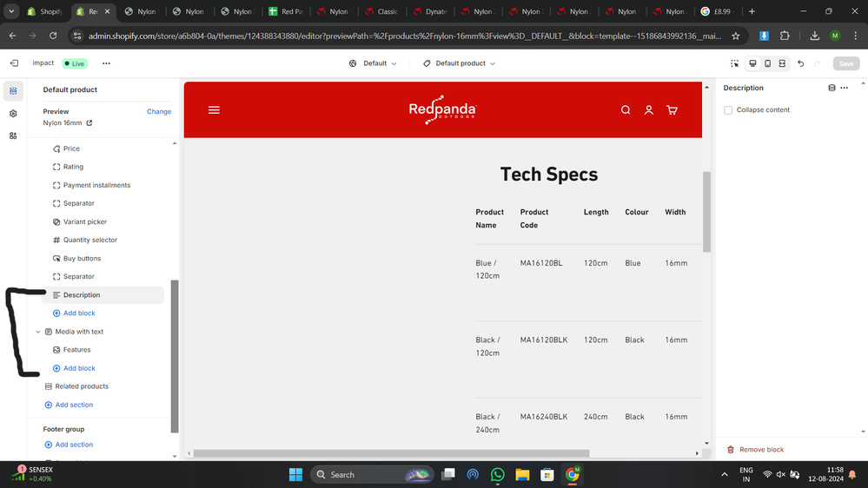
Task: Switch to fullscreen preview icon
Action: pyautogui.click(x=782, y=63)
